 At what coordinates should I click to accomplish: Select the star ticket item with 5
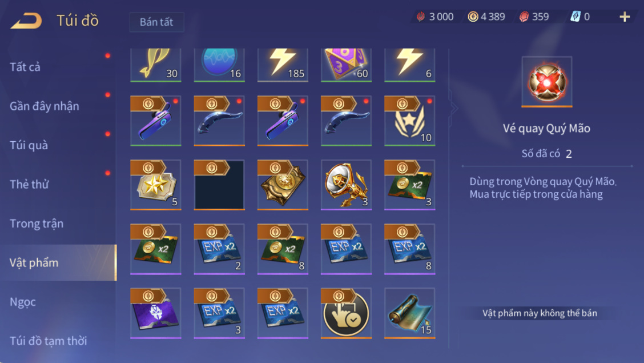click(156, 185)
